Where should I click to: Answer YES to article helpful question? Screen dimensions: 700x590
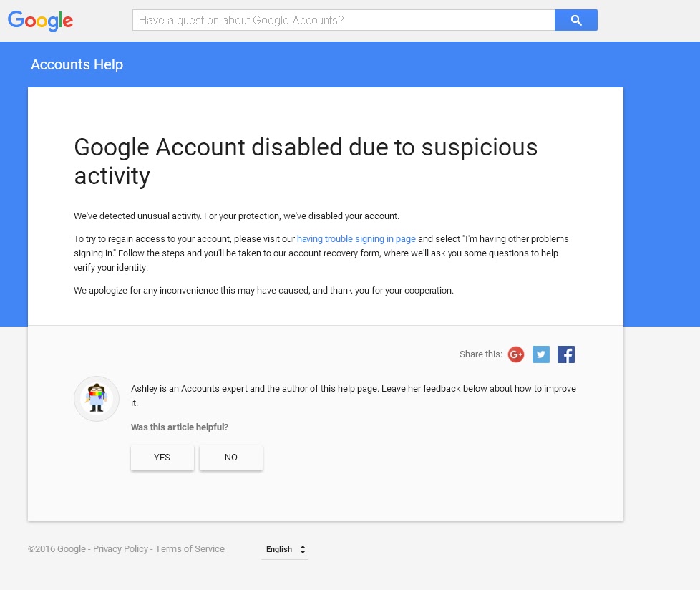162,458
